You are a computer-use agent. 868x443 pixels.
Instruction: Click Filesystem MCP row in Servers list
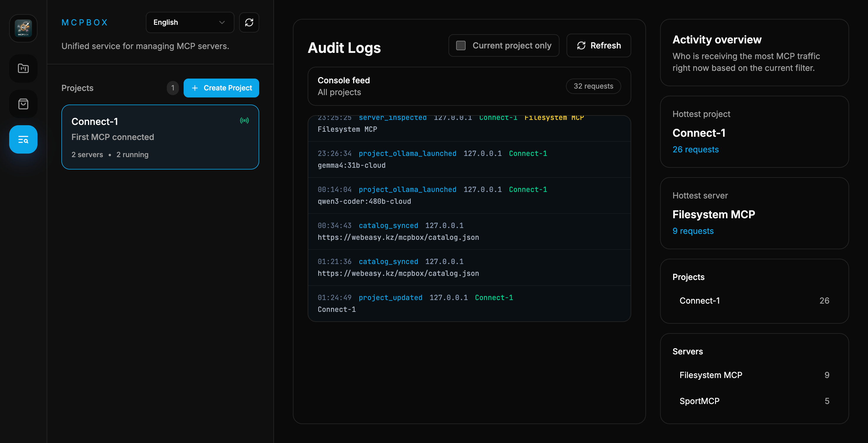tap(754, 375)
